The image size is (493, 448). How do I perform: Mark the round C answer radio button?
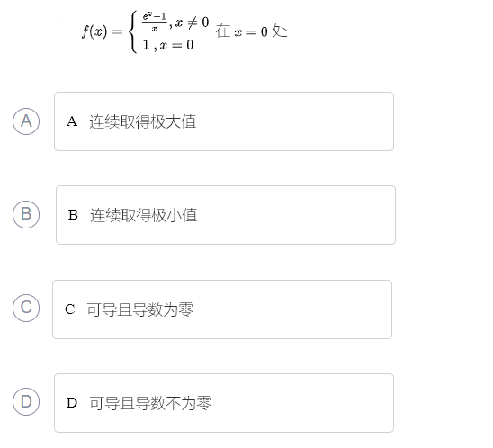pyautogui.click(x=26, y=308)
